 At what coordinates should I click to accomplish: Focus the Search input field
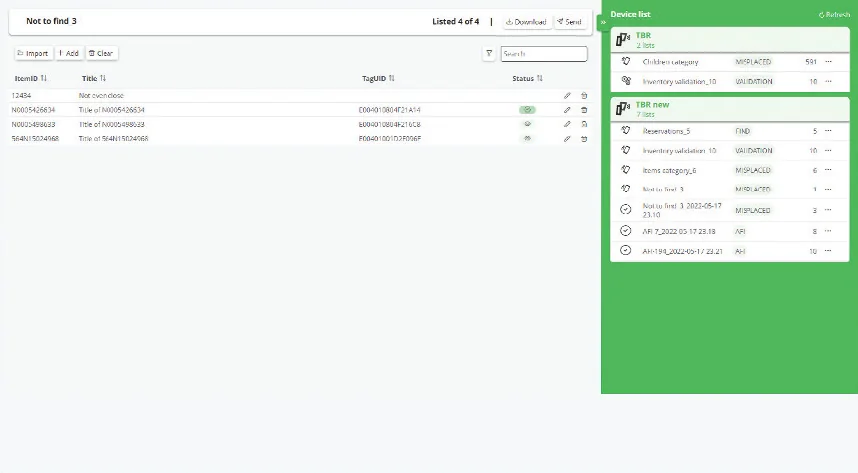click(x=544, y=54)
